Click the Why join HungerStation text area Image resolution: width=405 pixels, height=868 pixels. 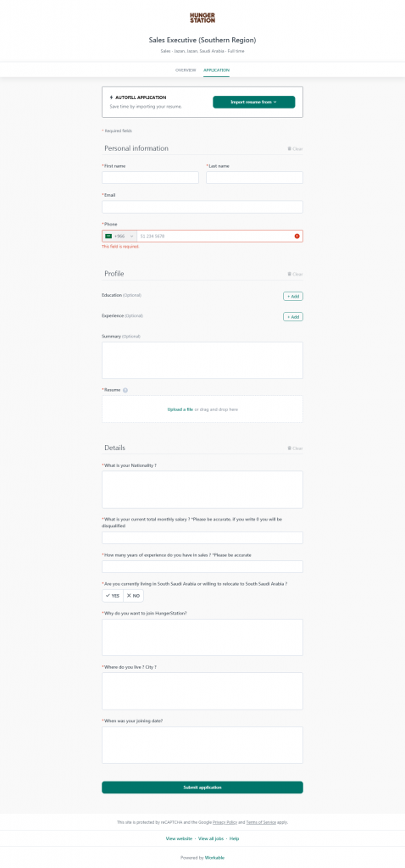(x=202, y=637)
